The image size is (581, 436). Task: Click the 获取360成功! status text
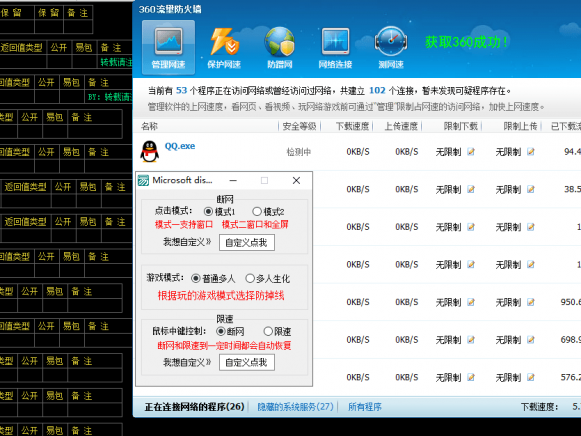[x=466, y=42]
